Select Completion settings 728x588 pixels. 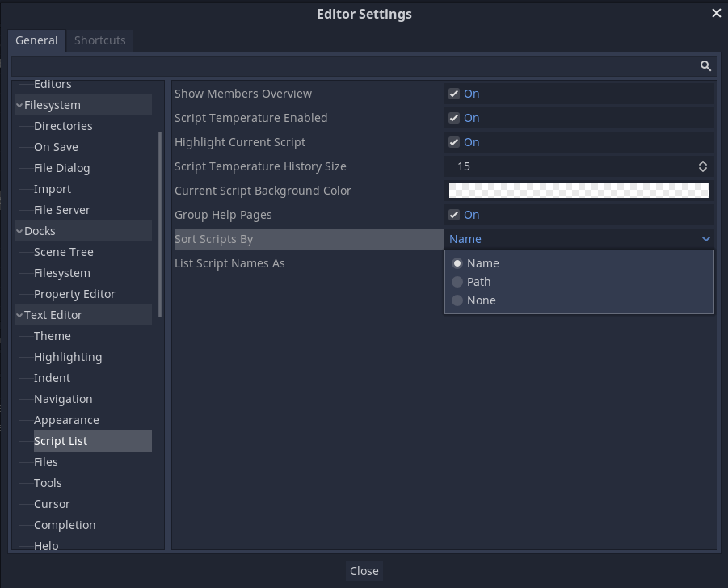coord(65,525)
